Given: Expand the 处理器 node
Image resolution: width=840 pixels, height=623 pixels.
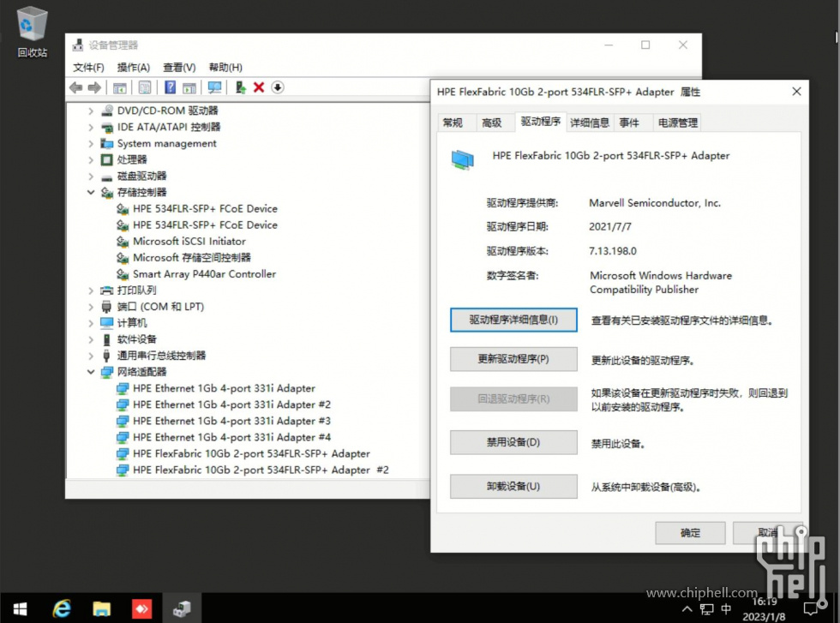Looking at the screenshot, I should point(91,159).
